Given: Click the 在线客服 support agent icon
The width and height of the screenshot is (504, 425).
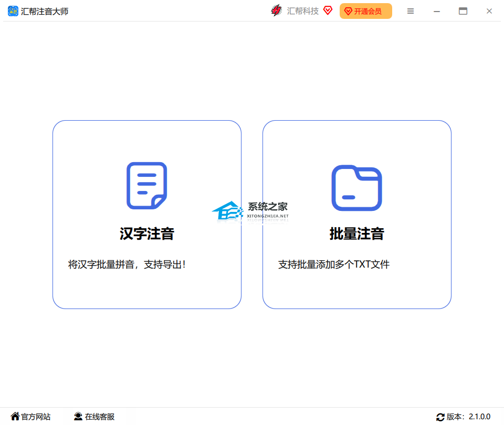Looking at the screenshot, I should (78, 417).
